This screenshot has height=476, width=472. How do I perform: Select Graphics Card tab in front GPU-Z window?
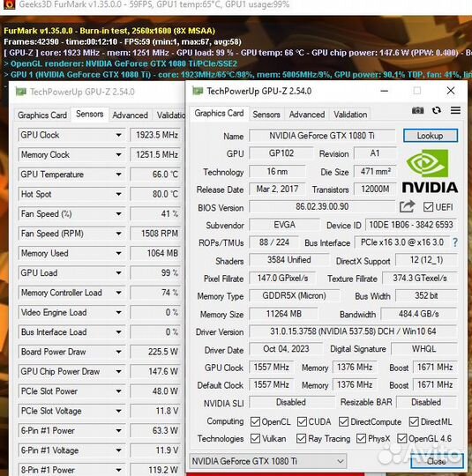click(x=219, y=113)
